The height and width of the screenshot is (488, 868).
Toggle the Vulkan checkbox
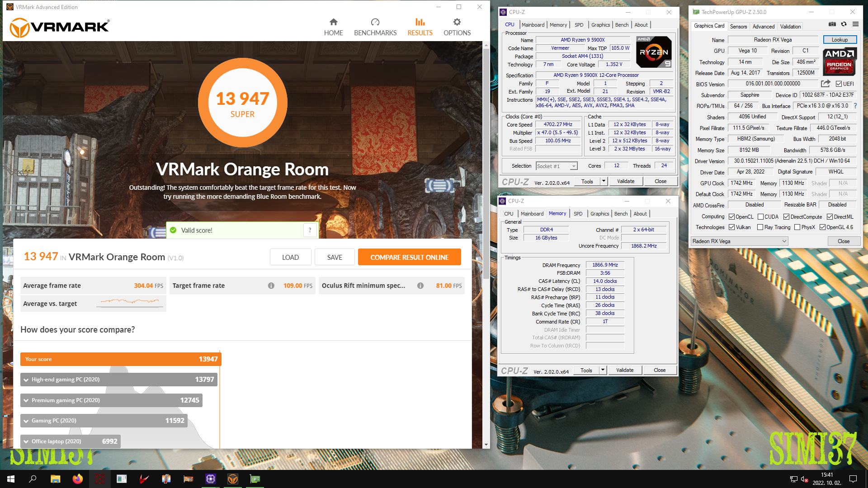[731, 227]
